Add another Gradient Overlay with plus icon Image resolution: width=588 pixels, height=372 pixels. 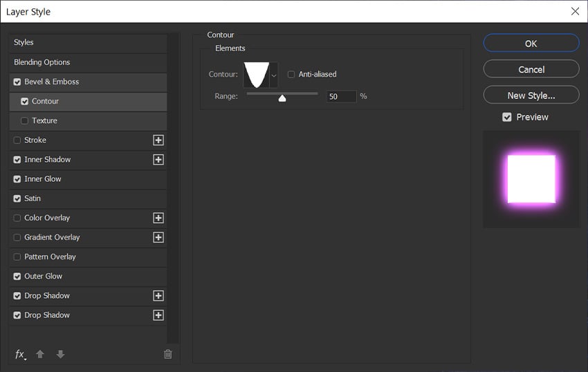tap(158, 237)
